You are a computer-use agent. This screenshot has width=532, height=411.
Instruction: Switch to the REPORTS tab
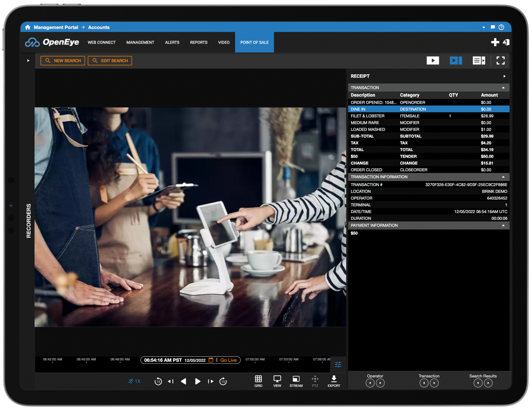pos(198,42)
